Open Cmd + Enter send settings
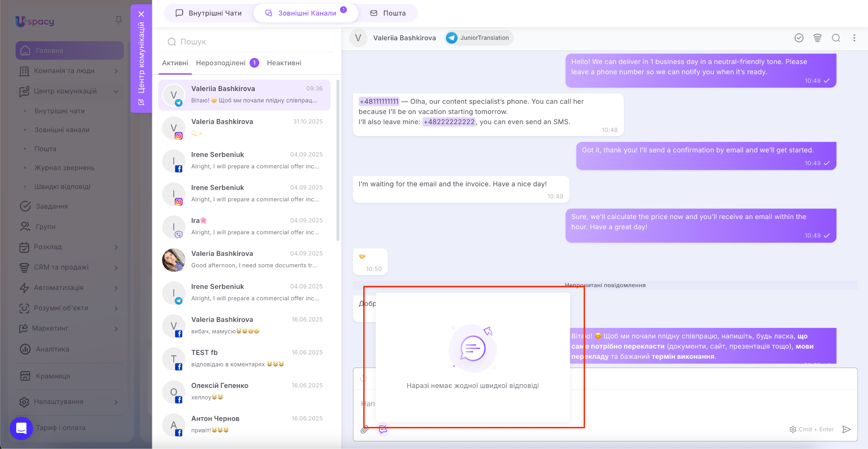The width and height of the screenshot is (868, 449). [811, 430]
